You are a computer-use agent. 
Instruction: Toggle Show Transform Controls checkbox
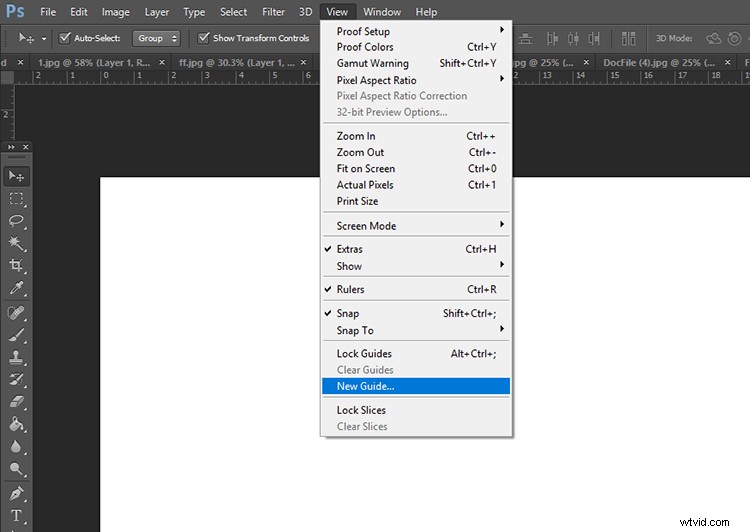(204, 38)
